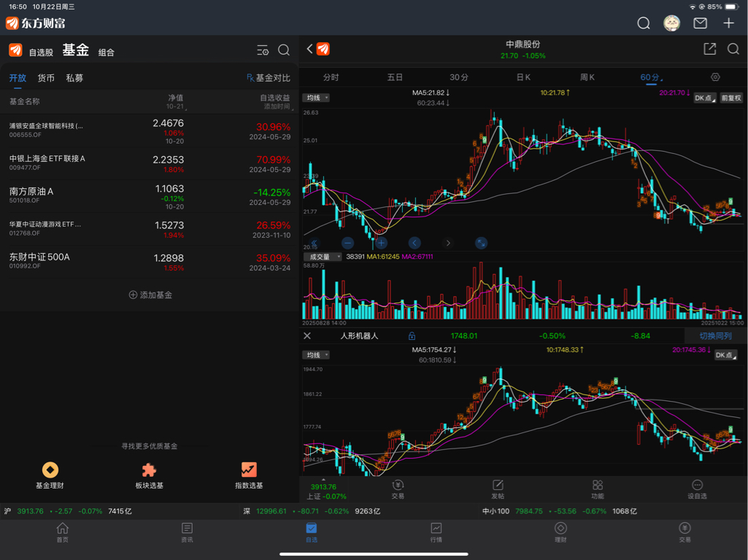Open 东财中证500A fund row
This screenshot has height=560, width=748.
click(150, 262)
